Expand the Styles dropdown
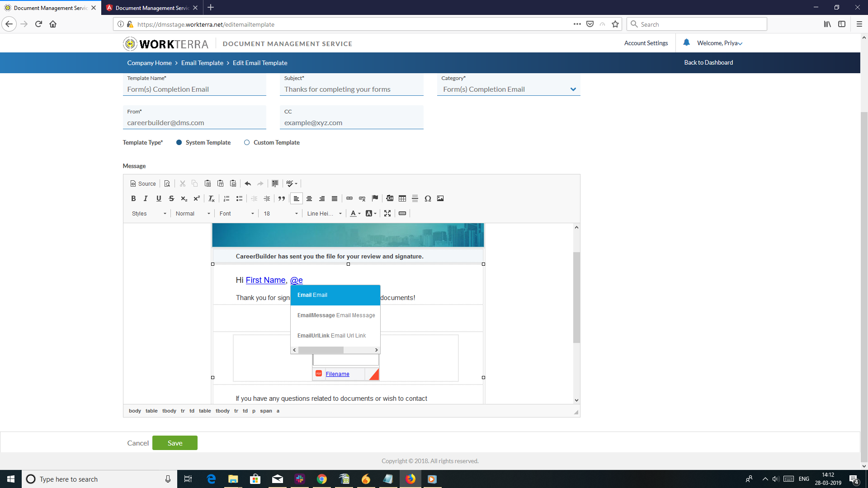This screenshot has height=488, width=868. click(x=149, y=214)
